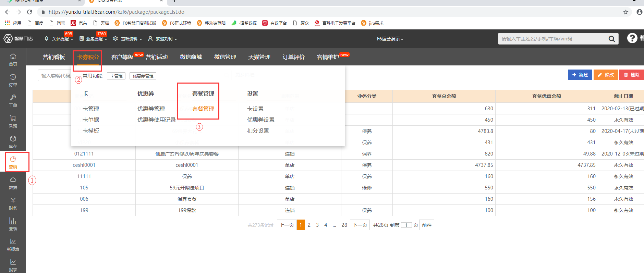The width and height of the screenshot is (644, 273).
Task: Focus the page number input box
Action: click(406, 225)
